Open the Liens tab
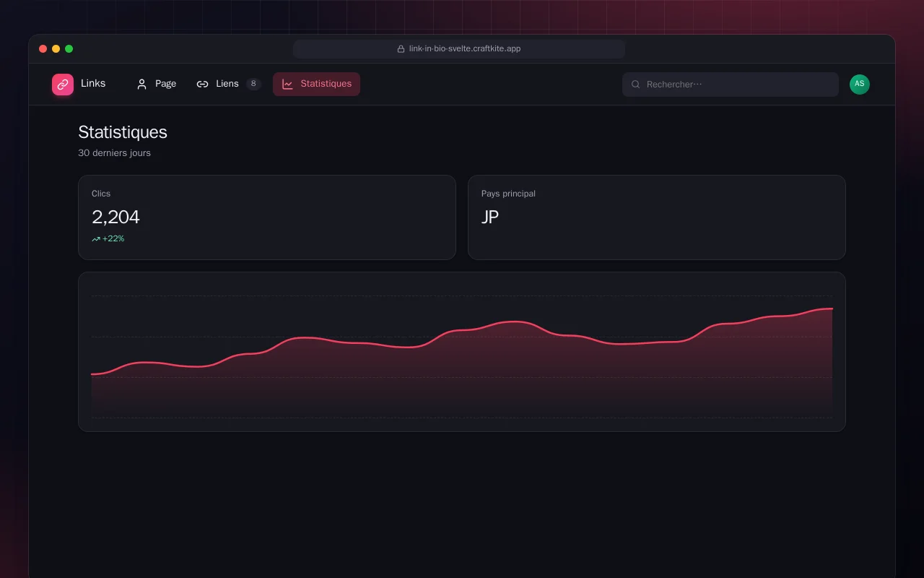The image size is (924, 578). pos(228,84)
